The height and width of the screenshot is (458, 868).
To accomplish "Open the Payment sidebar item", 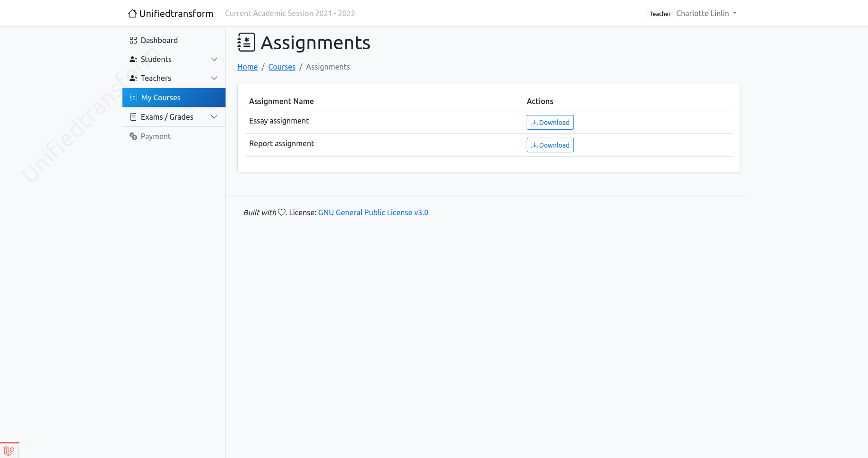I will 174,136.
